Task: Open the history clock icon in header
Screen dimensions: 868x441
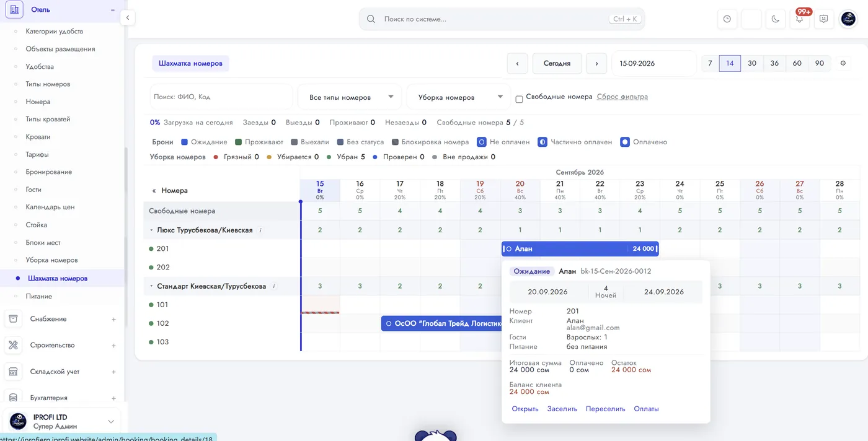Action: point(727,19)
